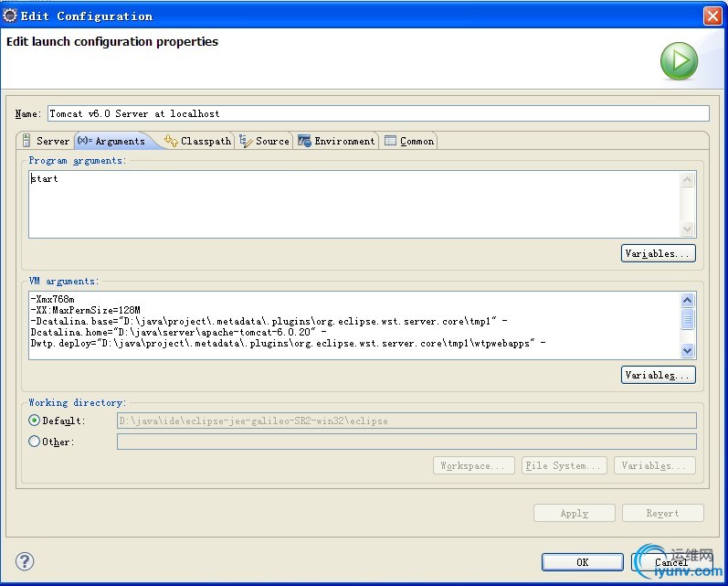
Task: Click the Server tab icon
Action: 26,141
